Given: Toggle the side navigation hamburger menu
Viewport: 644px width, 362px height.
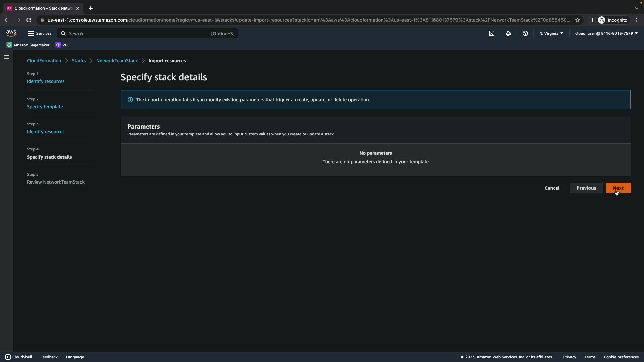Looking at the screenshot, I should point(7,57).
